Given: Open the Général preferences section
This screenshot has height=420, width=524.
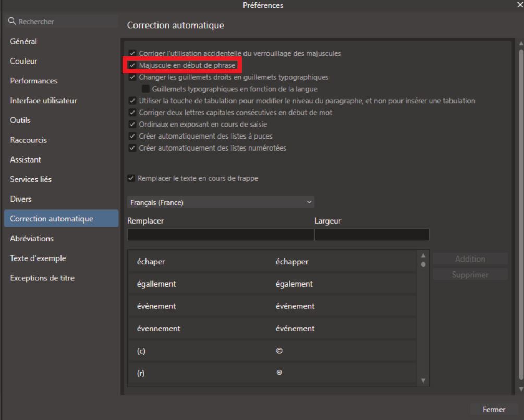Looking at the screenshot, I should [23, 41].
